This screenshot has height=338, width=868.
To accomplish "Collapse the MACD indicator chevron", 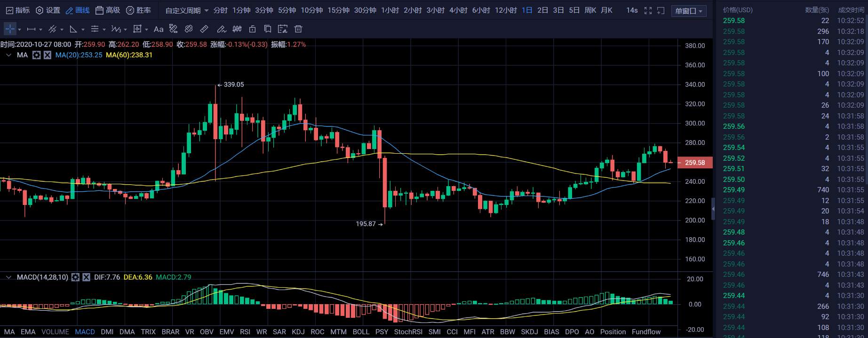I will coord(8,277).
